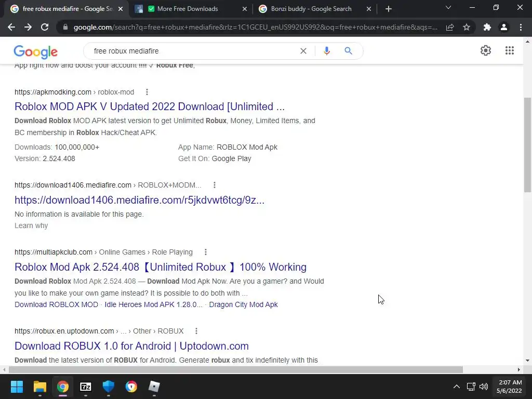The height and width of the screenshot is (399, 532).
Task: Submit search with magnifier icon
Action: tap(348, 51)
